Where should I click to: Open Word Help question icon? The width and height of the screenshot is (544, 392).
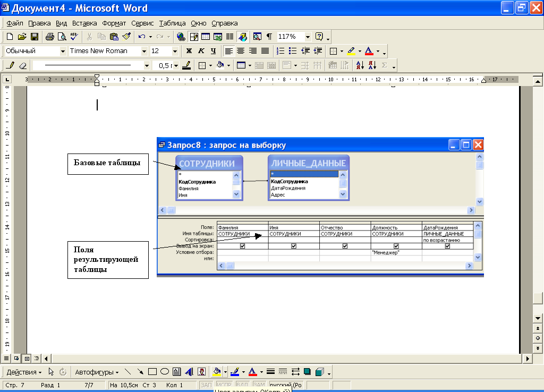pos(319,37)
